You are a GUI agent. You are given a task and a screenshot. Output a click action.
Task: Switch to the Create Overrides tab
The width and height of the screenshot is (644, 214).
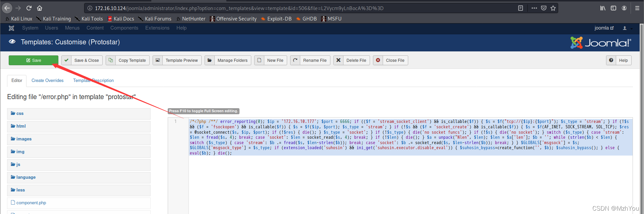[x=48, y=81]
